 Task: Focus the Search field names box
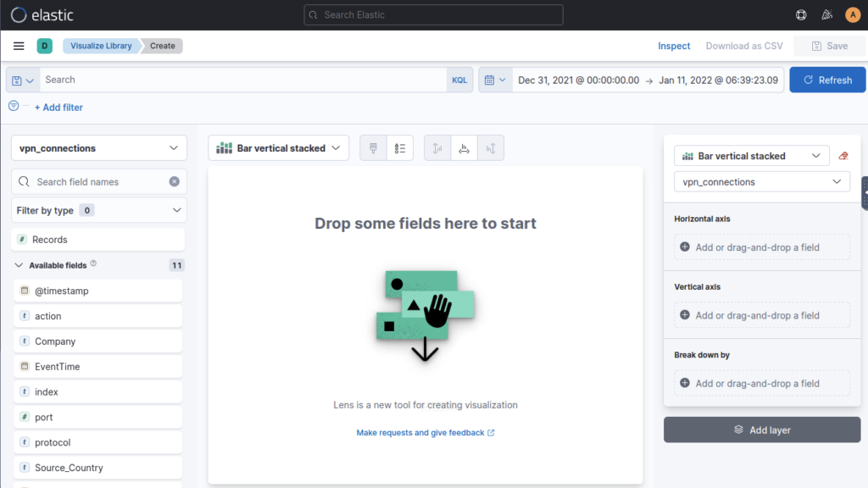pos(99,181)
